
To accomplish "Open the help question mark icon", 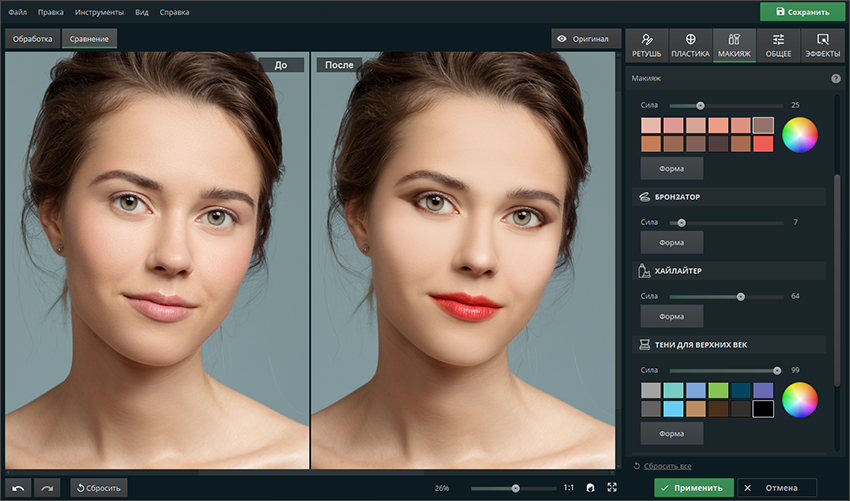I will coord(835,78).
